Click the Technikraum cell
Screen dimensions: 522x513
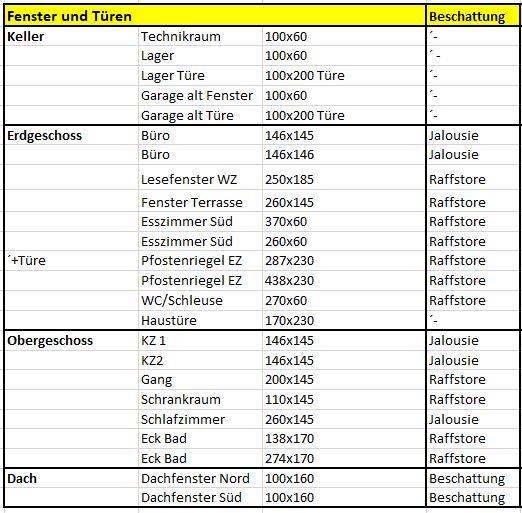[200, 36]
